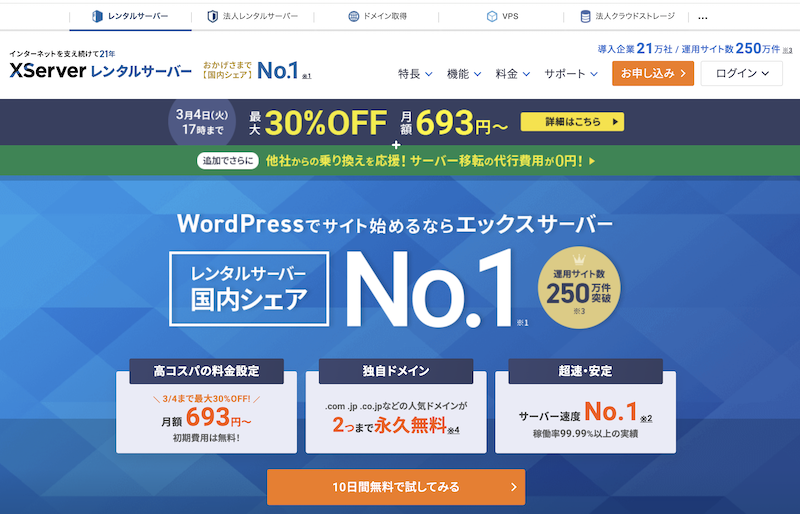Click the 追加でさらに label pill
The width and height of the screenshot is (800, 514).
[x=228, y=161]
